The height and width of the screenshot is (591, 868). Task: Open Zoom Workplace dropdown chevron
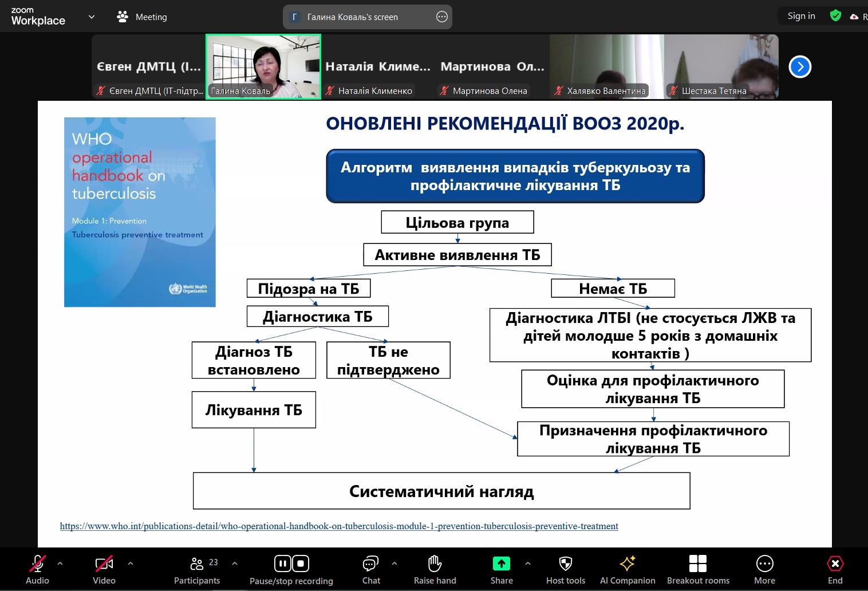click(x=92, y=17)
